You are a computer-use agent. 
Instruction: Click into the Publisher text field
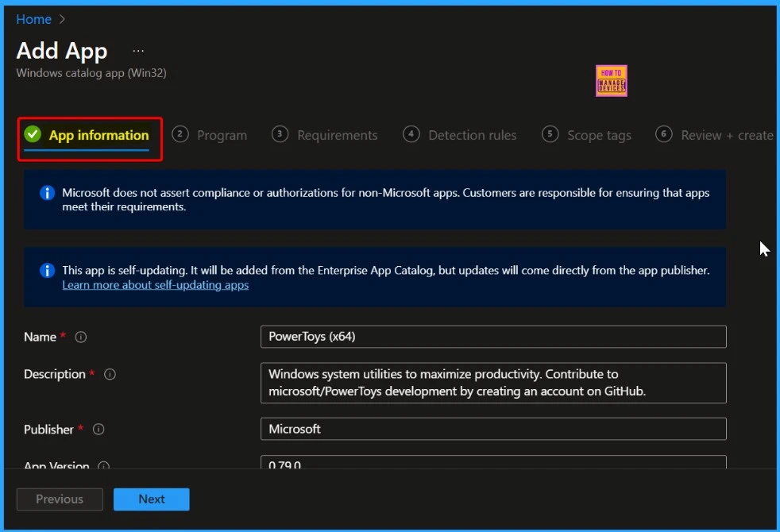point(492,429)
